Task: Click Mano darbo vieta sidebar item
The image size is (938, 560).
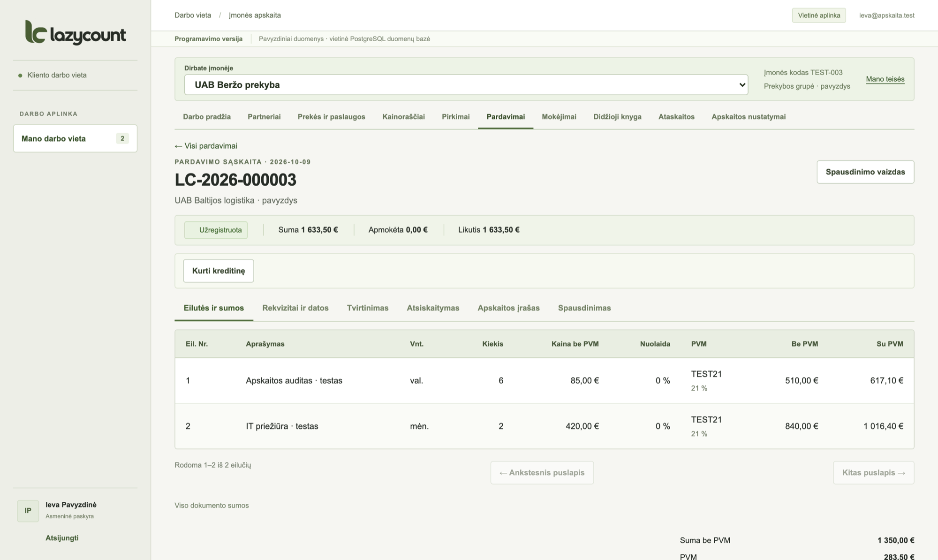Action: 75,138
